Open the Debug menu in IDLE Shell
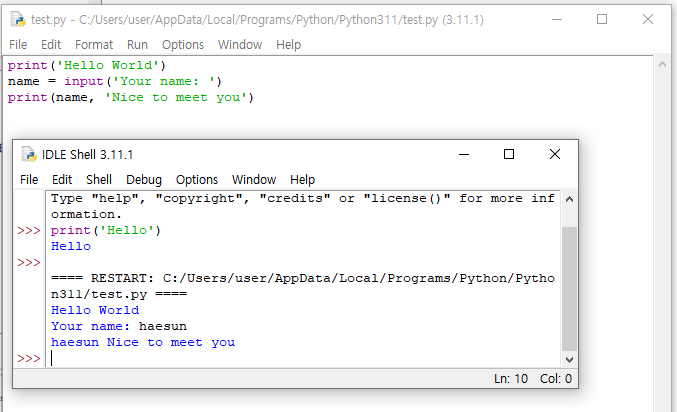Screen dimensions: 677x412 tap(144, 180)
